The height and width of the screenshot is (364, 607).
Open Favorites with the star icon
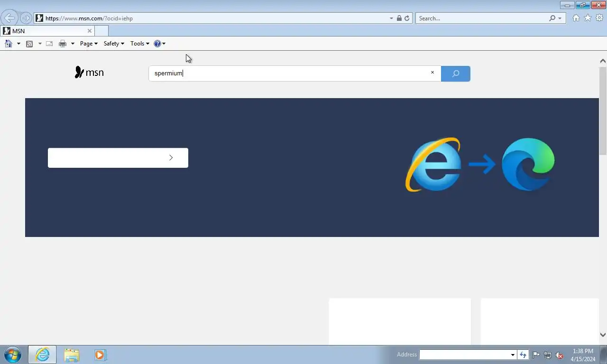(x=588, y=18)
